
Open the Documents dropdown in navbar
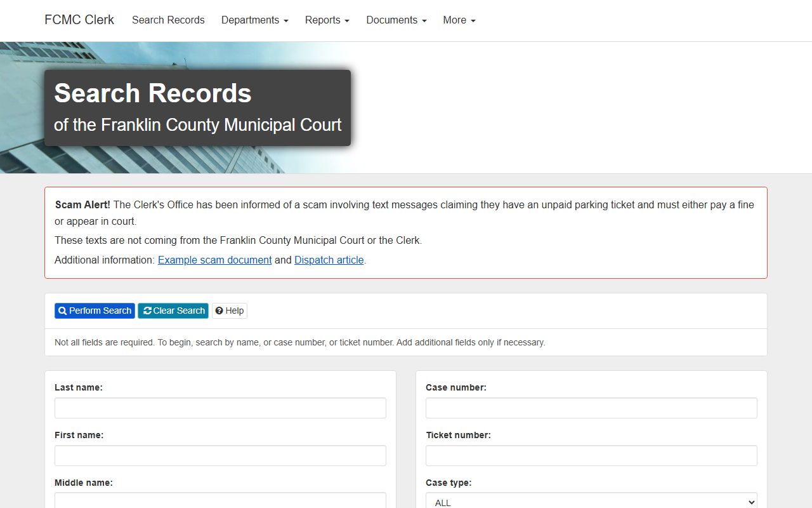tap(396, 20)
